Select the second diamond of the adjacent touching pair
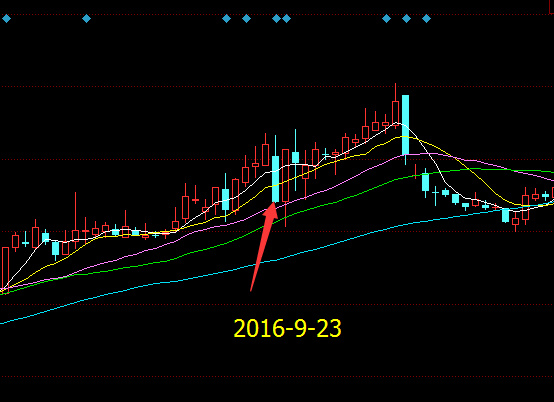Image resolution: width=554 pixels, height=402 pixels. tap(287, 18)
